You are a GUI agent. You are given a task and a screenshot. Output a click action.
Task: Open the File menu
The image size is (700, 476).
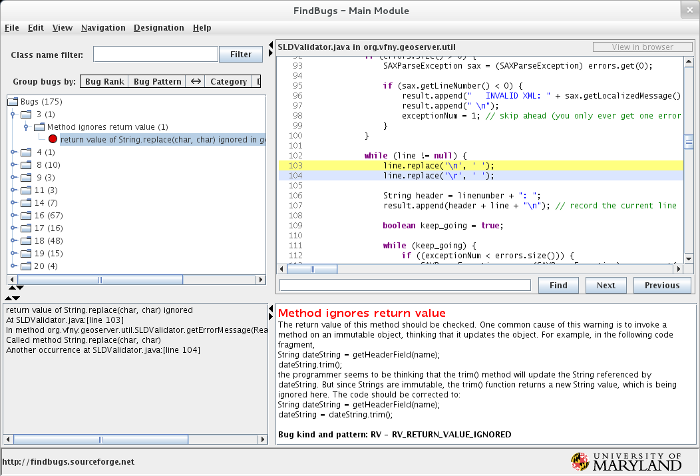coord(12,28)
